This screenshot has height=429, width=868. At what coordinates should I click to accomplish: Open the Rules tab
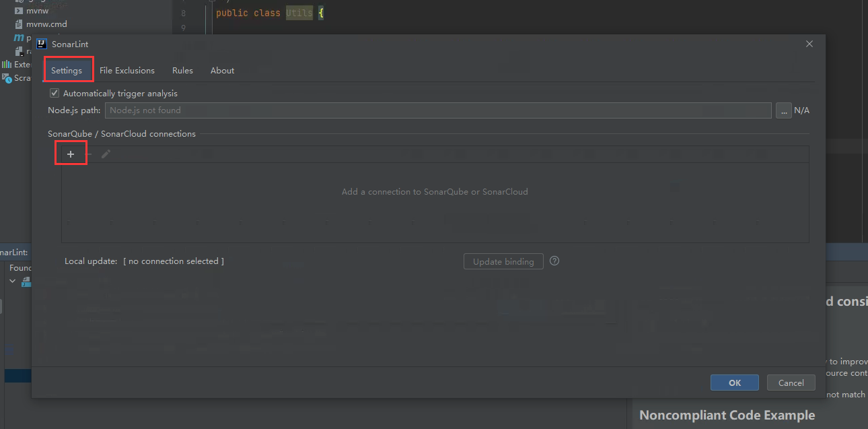tap(182, 70)
